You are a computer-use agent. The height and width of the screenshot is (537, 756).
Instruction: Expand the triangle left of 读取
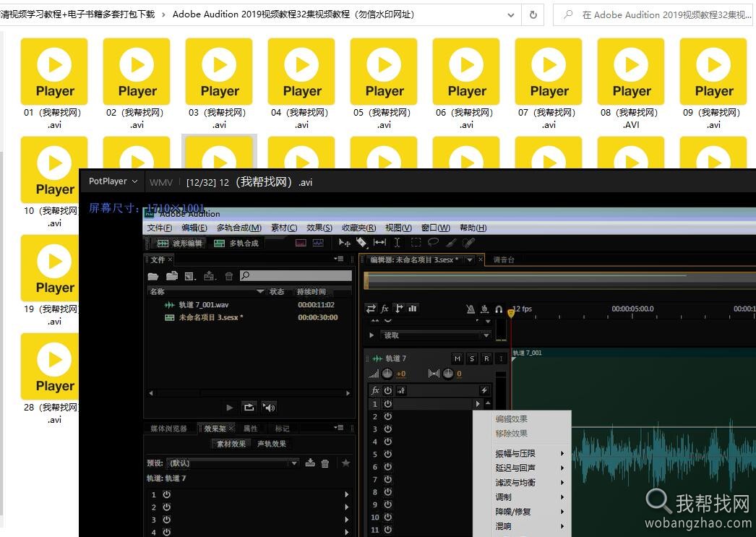pyautogui.click(x=371, y=335)
